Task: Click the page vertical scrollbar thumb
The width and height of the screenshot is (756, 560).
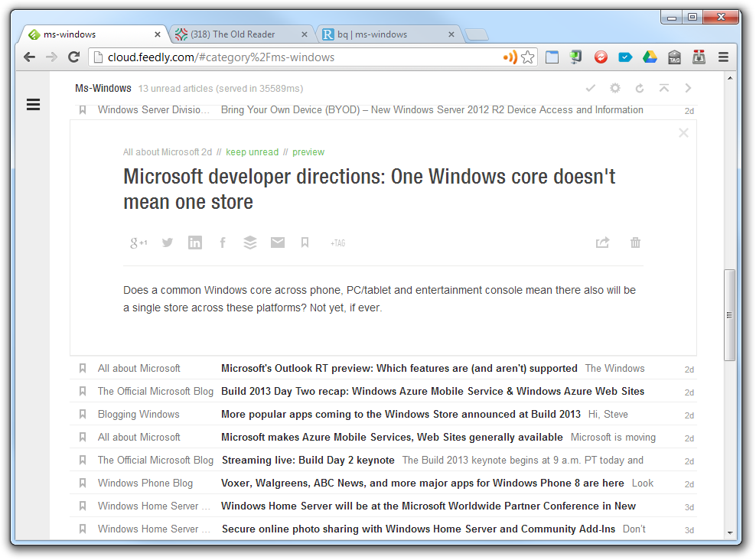Action: 729,314
